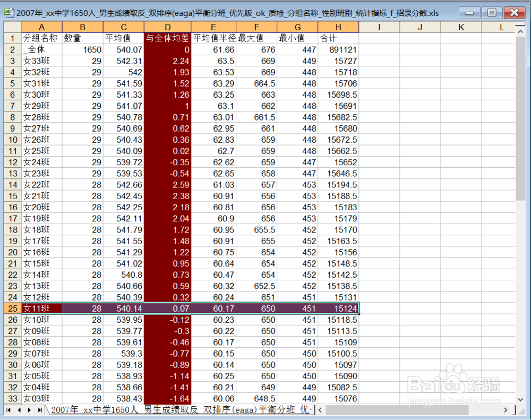Viewport: 531px width, 420px height.
Task: Click cell '15698.5' in column H
Action: pos(338,95)
